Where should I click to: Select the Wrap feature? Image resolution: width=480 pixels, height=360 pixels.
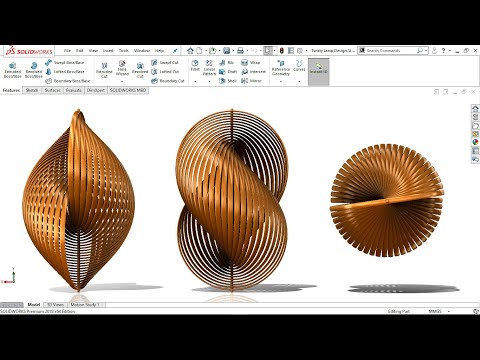pyautogui.click(x=250, y=62)
